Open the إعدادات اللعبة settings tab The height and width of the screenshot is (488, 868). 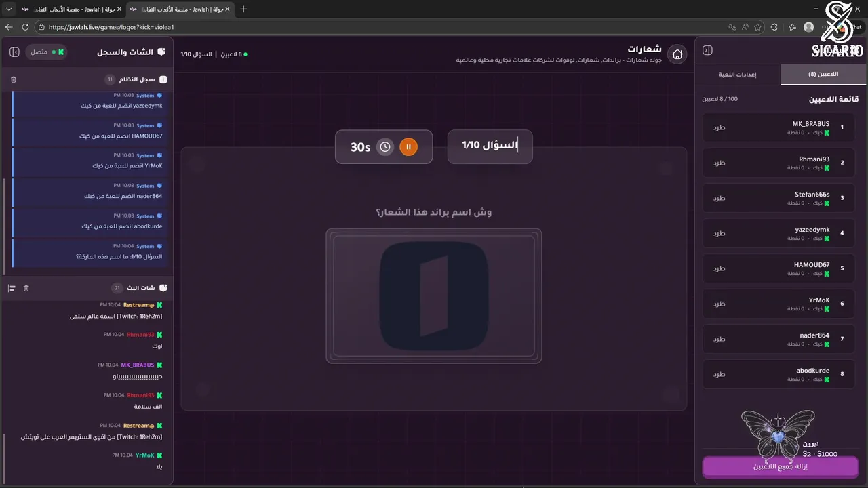738,74
